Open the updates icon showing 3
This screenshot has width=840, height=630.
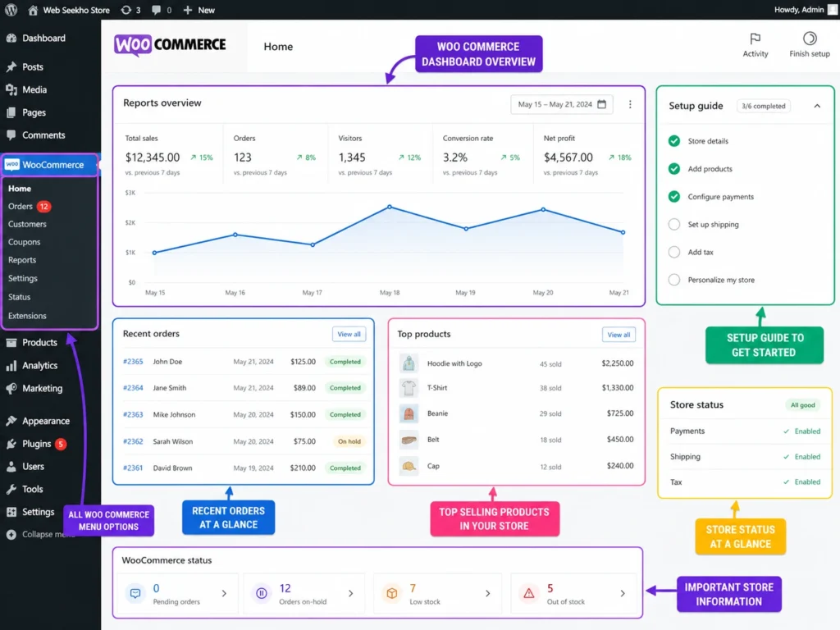(126, 10)
